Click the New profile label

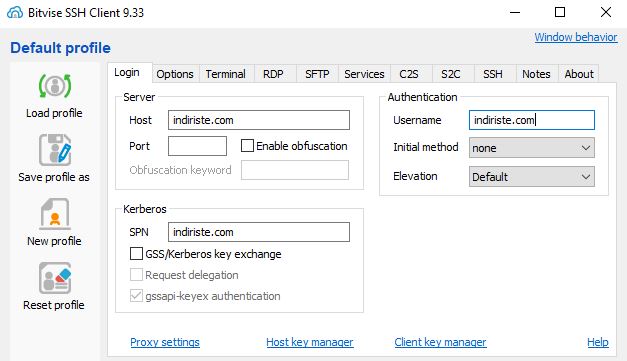click(x=54, y=241)
